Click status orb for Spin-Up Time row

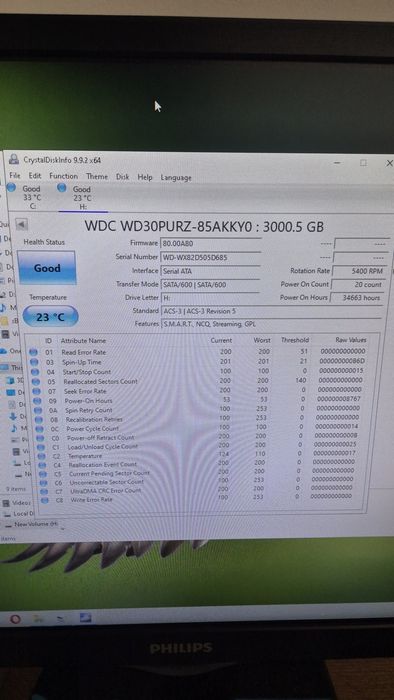(34, 362)
